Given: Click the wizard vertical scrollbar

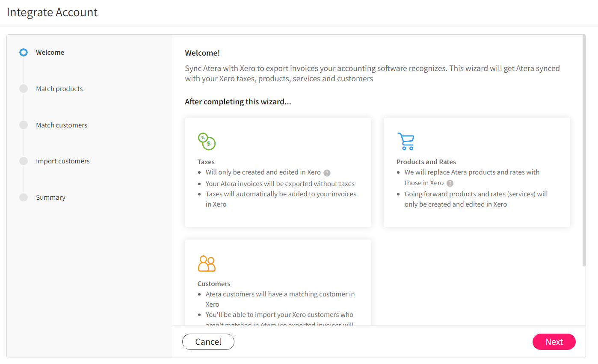Looking at the screenshot, I should pos(584,151).
